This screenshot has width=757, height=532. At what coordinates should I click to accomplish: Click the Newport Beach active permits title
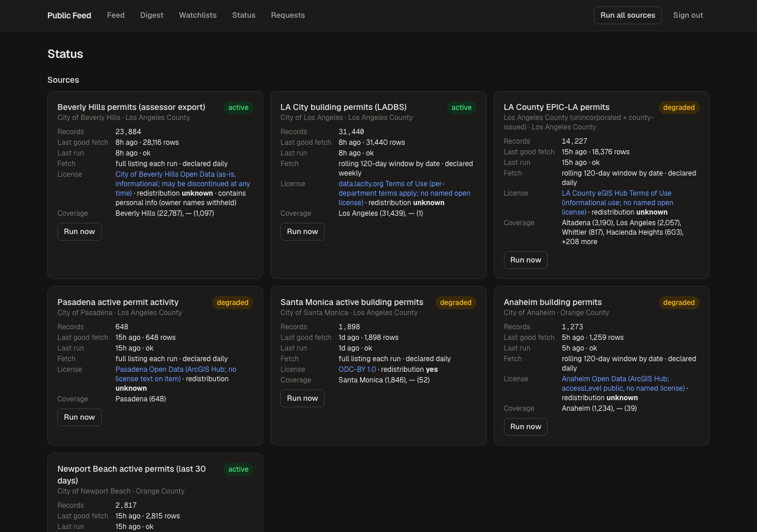tap(131, 475)
